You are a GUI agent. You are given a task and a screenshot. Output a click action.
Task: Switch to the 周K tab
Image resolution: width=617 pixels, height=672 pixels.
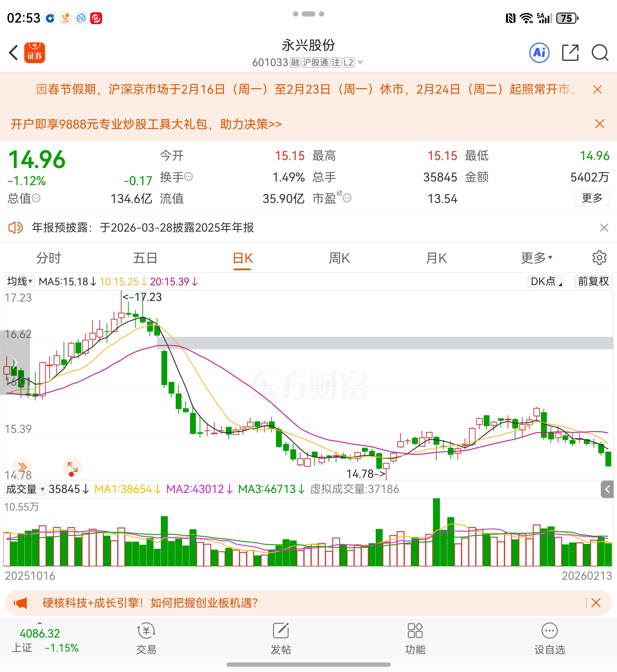(x=339, y=258)
